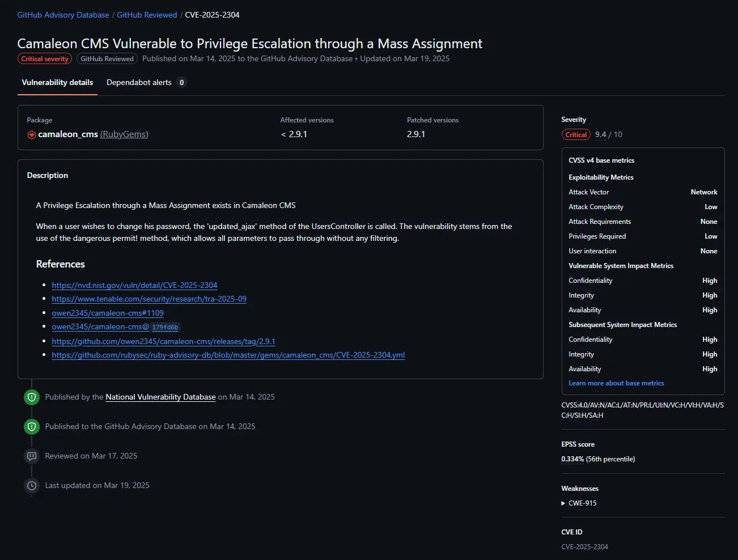This screenshot has width=738, height=560.
Task: Open the rubysec ruby-advisory-db YAML link
Action: 228,355
